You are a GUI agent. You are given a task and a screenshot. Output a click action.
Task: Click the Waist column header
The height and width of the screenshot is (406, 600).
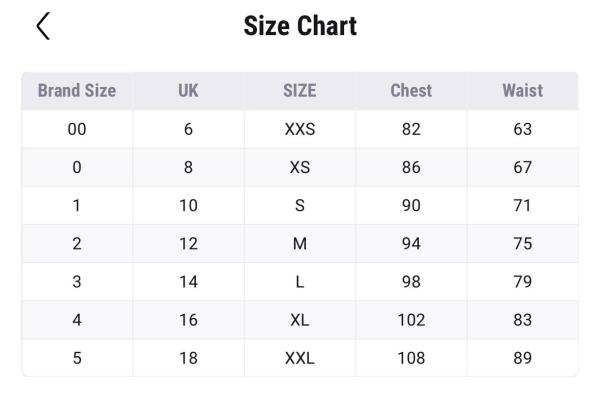coord(522,91)
